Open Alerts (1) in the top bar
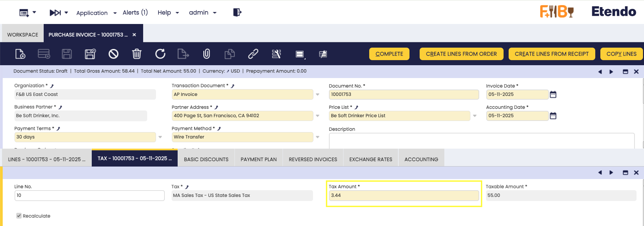This screenshot has height=226, width=644. [135, 12]
